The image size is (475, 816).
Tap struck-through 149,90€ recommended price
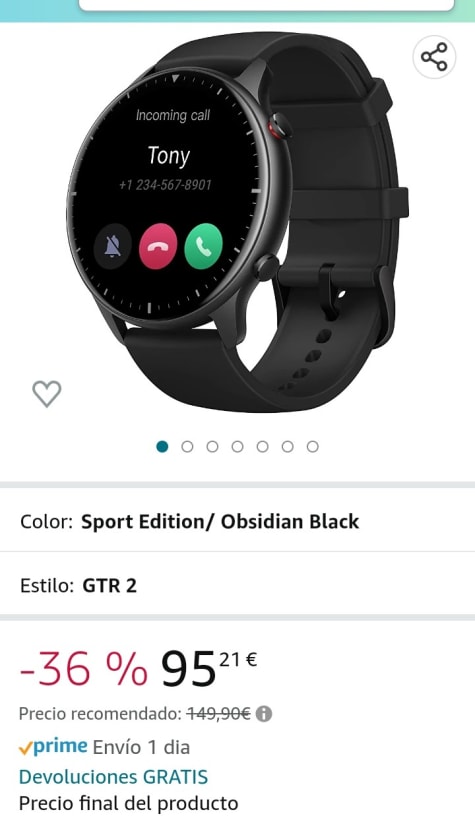point(219,713)
